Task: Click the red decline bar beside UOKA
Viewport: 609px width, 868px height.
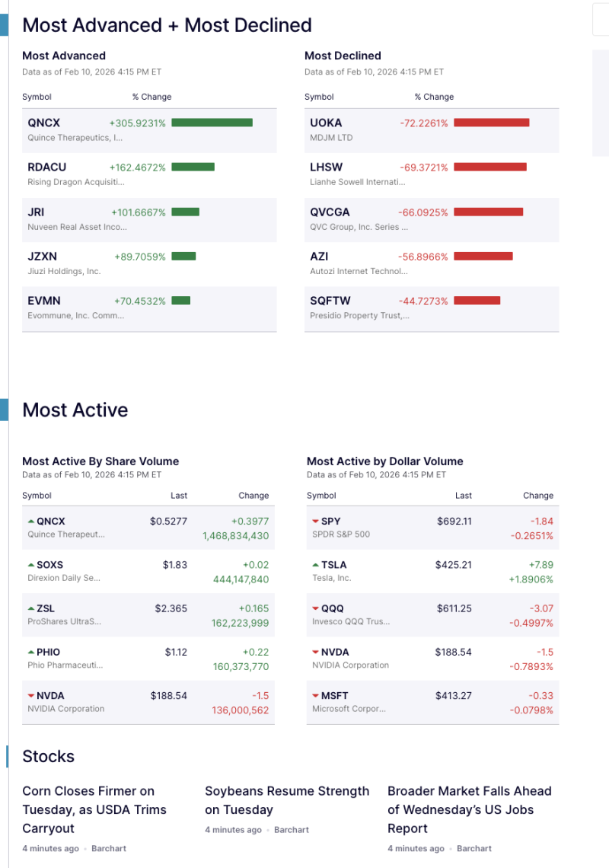Action: point(490,122)
